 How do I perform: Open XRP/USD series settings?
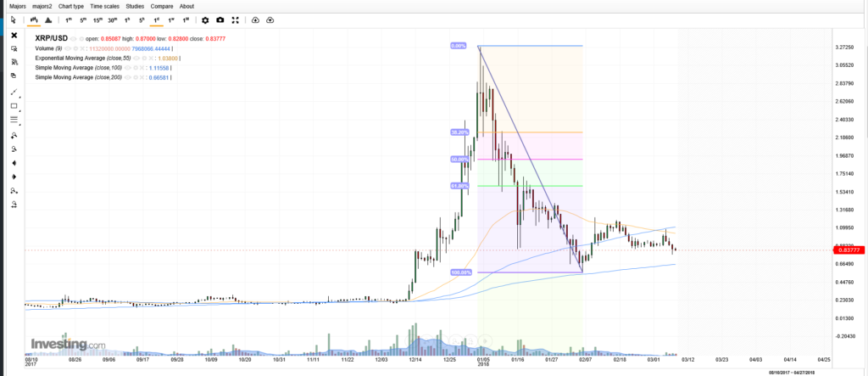[81, 39]
